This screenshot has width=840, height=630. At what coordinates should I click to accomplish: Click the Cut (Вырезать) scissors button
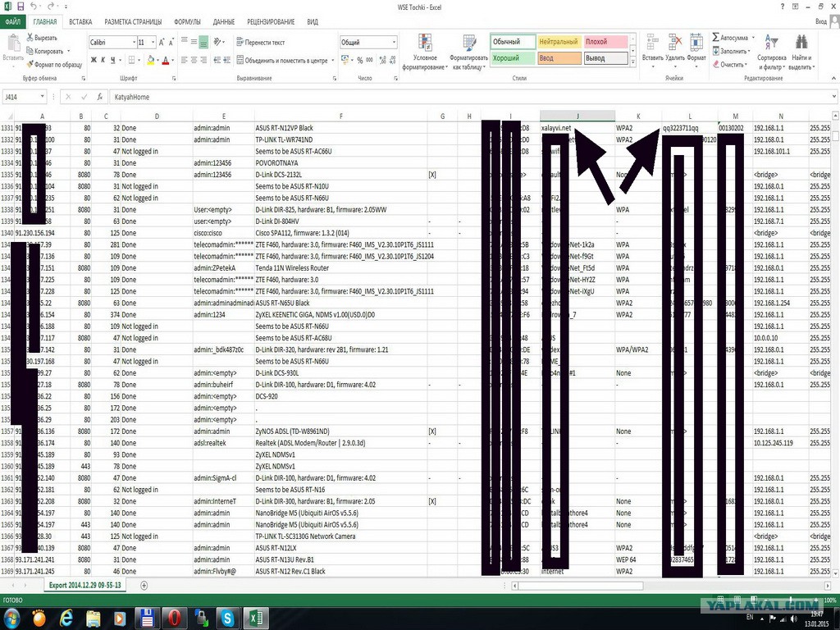click(x=42, y=38)
